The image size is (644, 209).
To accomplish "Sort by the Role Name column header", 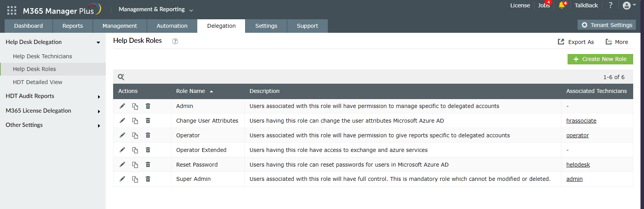I will (x=191, y=91).
